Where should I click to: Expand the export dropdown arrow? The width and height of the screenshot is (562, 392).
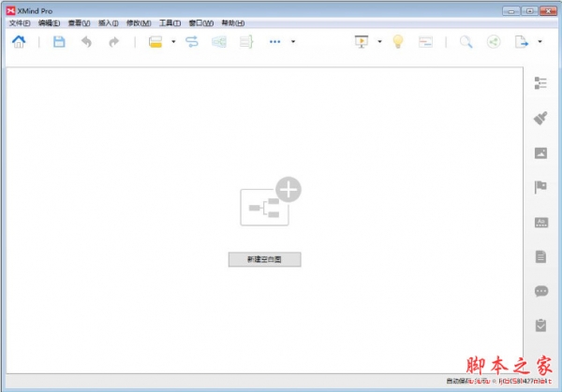click(540, 42)
